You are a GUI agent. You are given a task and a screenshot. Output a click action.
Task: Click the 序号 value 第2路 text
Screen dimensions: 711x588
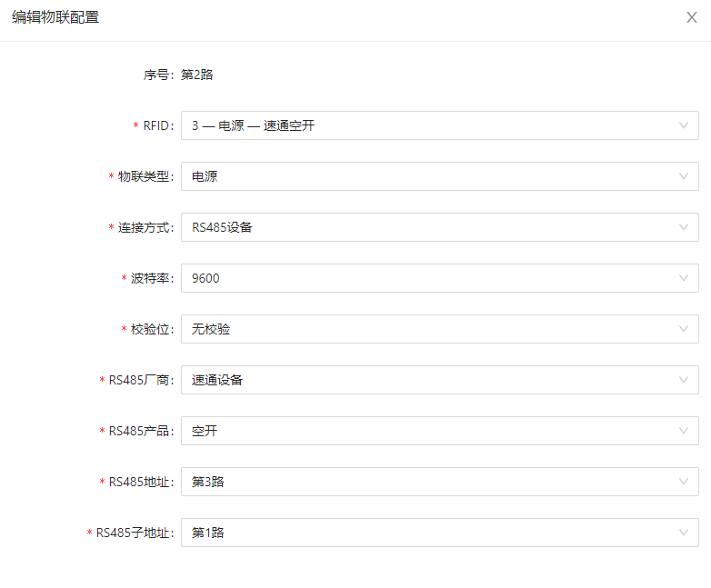pos(197,75)
